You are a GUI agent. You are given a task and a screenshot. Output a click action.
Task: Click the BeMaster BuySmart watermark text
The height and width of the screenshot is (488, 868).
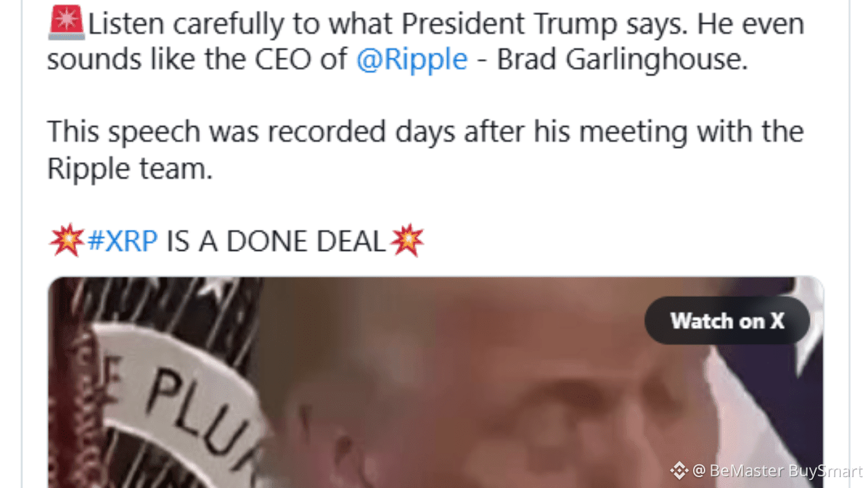pos(777,471)
